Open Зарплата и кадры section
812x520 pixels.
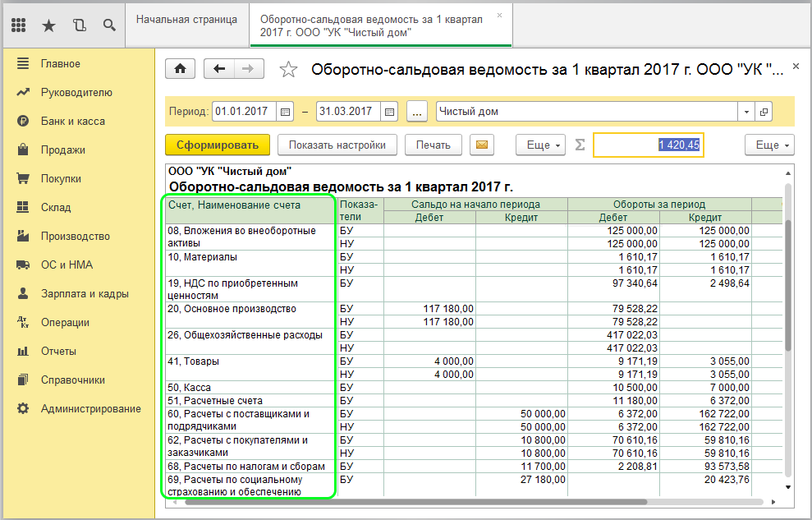(78, 294)
